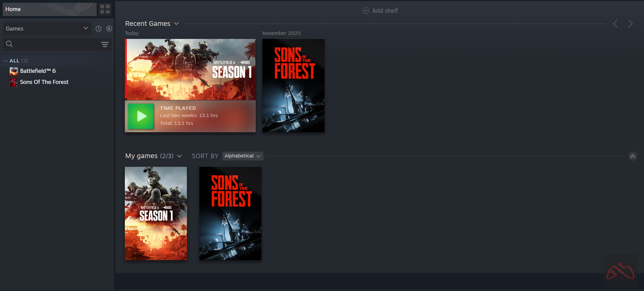The height and width of the screenshot is (291, 644).
Task: Select Sons Of The Forest in sidebar
Action: point(44,82)
